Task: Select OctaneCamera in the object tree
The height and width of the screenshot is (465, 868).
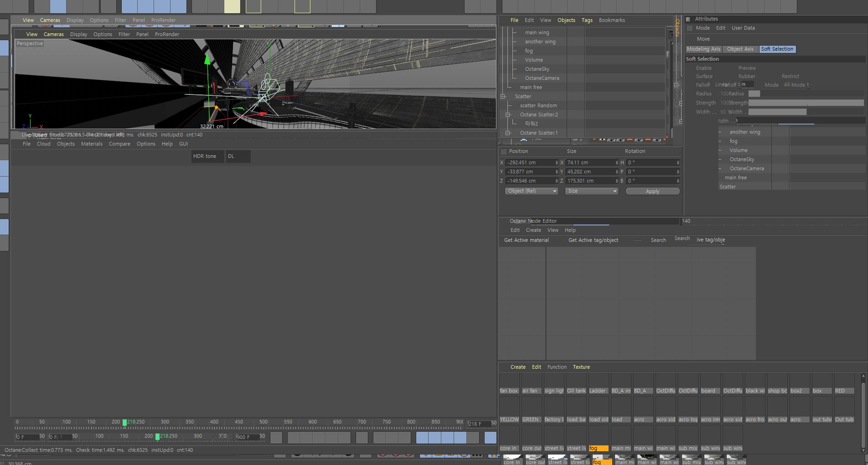Action: point(542,78)
